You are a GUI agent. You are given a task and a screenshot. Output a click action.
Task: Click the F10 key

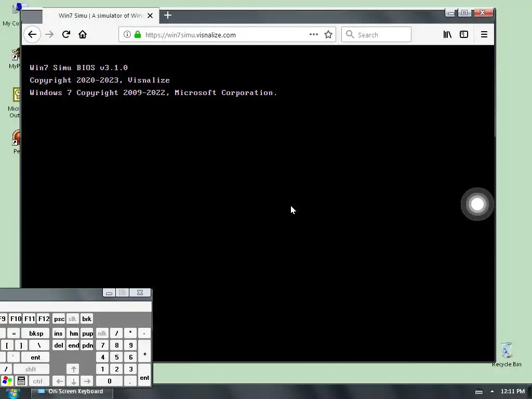click(x=16, y=319)
